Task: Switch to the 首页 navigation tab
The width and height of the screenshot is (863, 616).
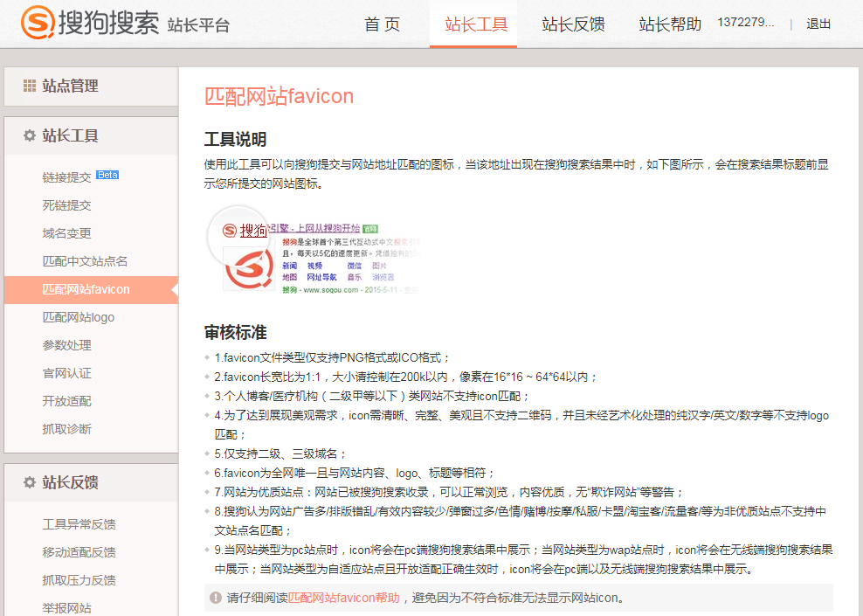Action: [x=382, y=24]
